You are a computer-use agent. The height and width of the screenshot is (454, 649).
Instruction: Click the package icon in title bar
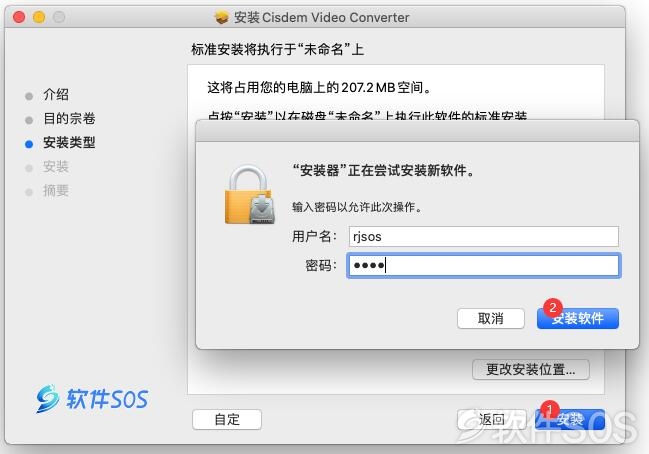click(x=221, y=17)
